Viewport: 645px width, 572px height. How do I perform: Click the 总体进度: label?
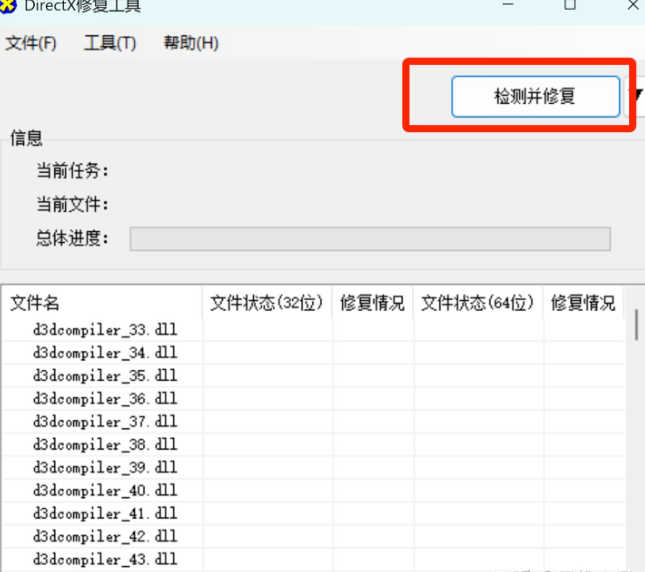coord(72,238)
